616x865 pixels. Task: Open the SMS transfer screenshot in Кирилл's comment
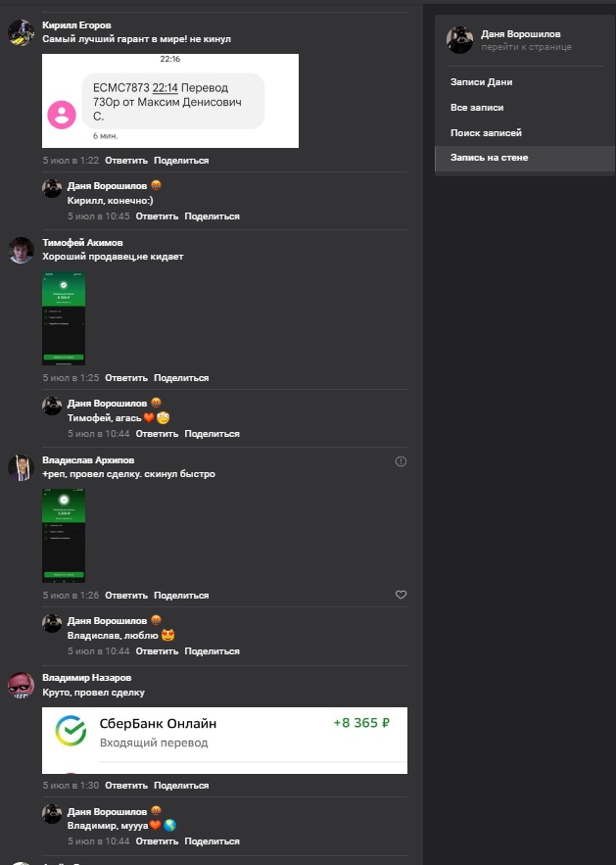pyautogui.click(x=170, y=101)
